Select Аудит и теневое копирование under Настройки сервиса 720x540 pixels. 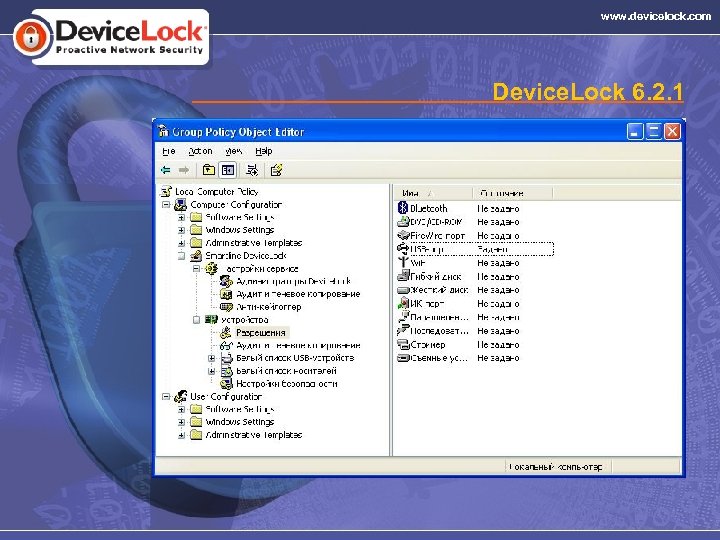click(x=298, y=294)
